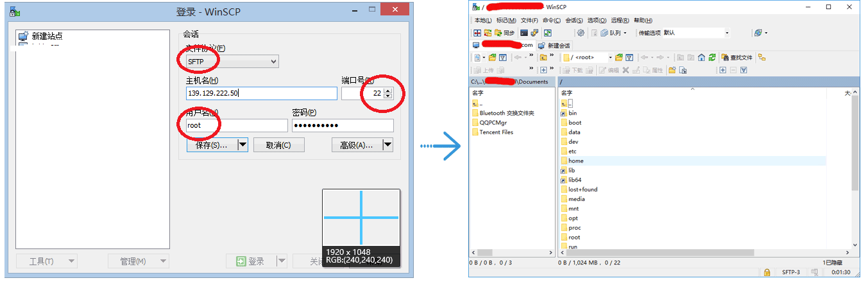This screenshot has width=868, height=287.
Task: Click the host name input field
Action: click(x=261, y=94)
